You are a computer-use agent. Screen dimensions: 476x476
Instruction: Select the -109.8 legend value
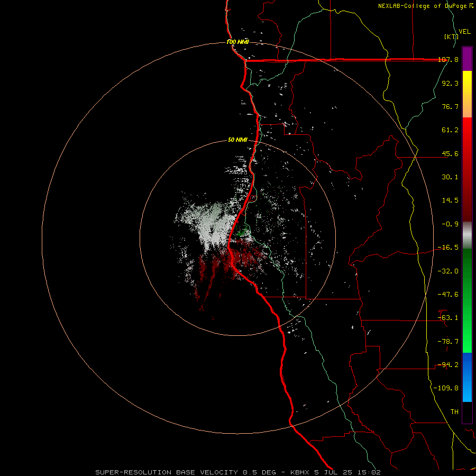click(446, 388)
